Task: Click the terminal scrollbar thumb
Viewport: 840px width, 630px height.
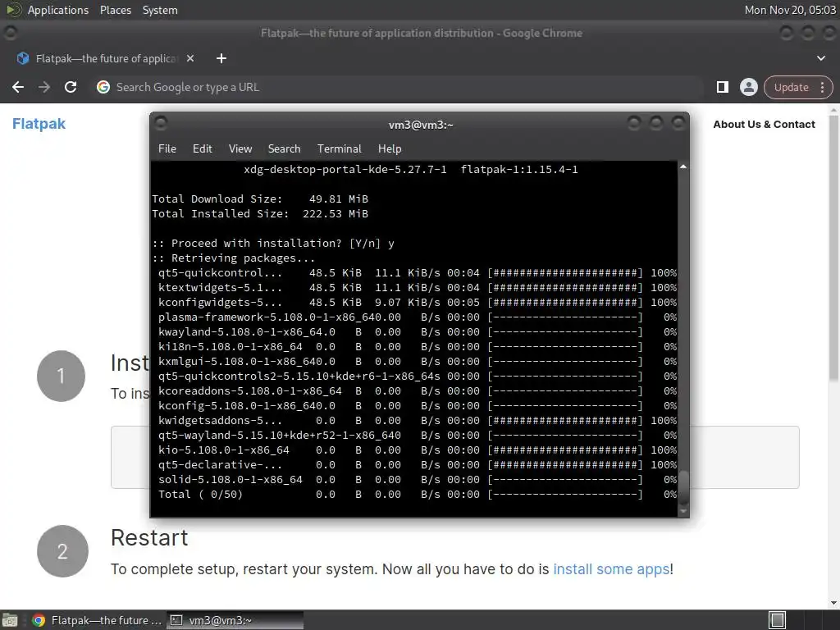Action: point(683,487)
